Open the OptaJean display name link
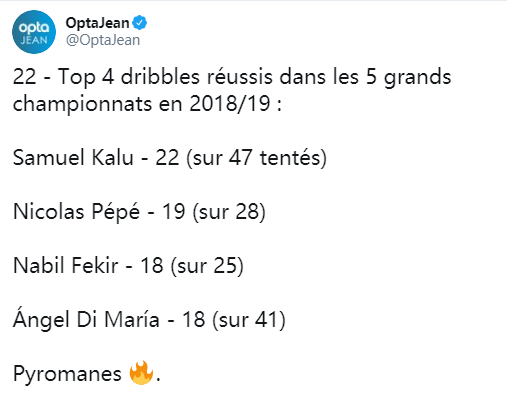This screenshot has width=507, height=398. tap(97, 23)
